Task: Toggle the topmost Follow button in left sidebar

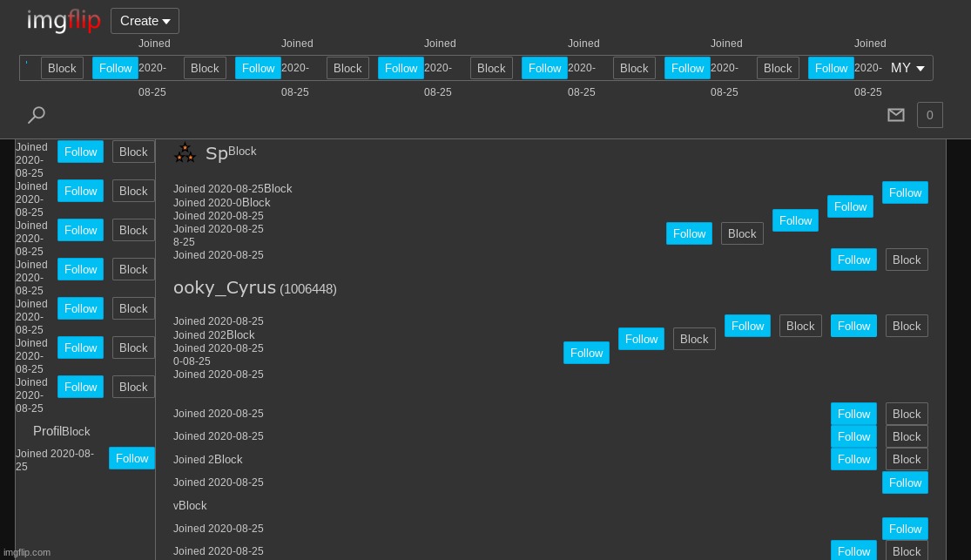Action: 80,152
